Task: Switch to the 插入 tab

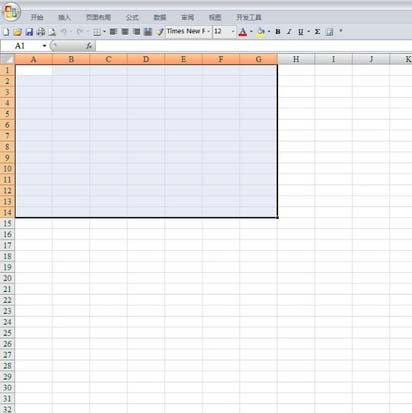Action: click(64, 17)
